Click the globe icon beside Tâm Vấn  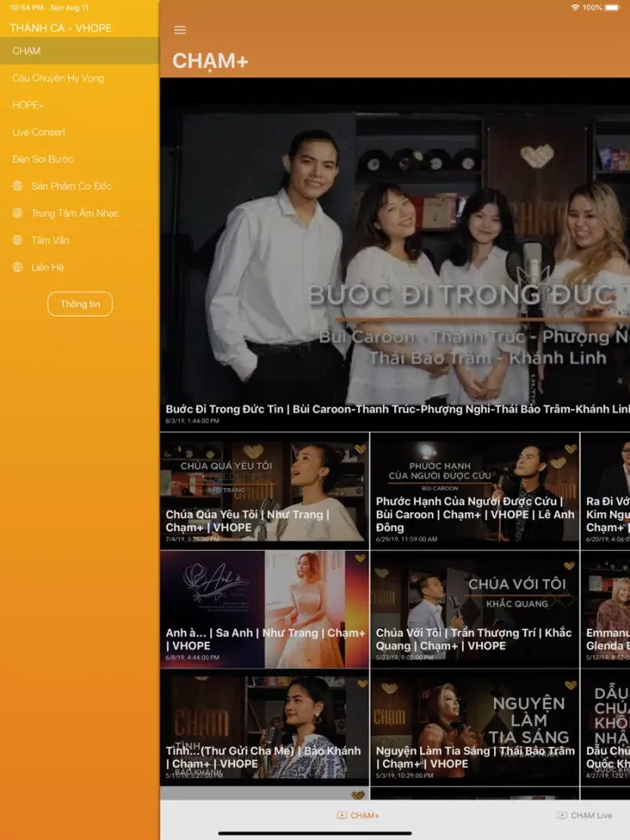(18, 240)
